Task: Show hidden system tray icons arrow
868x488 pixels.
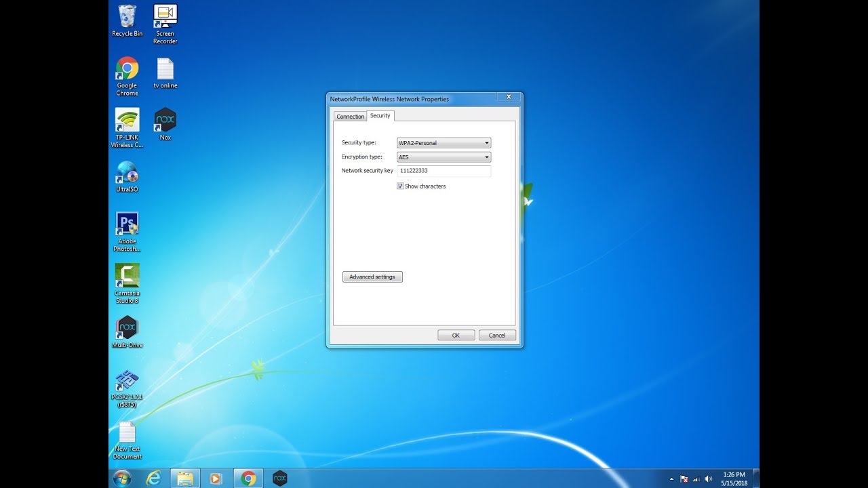Action: pos(671,479)
